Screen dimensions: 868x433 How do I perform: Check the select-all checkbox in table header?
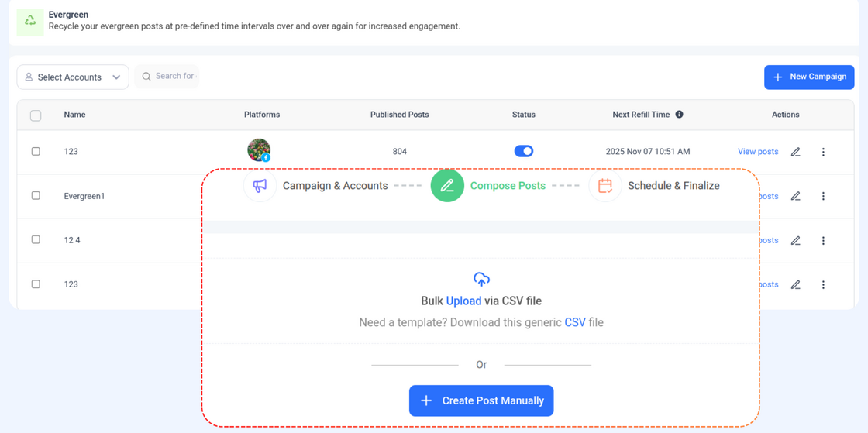(x=36, y=115)
